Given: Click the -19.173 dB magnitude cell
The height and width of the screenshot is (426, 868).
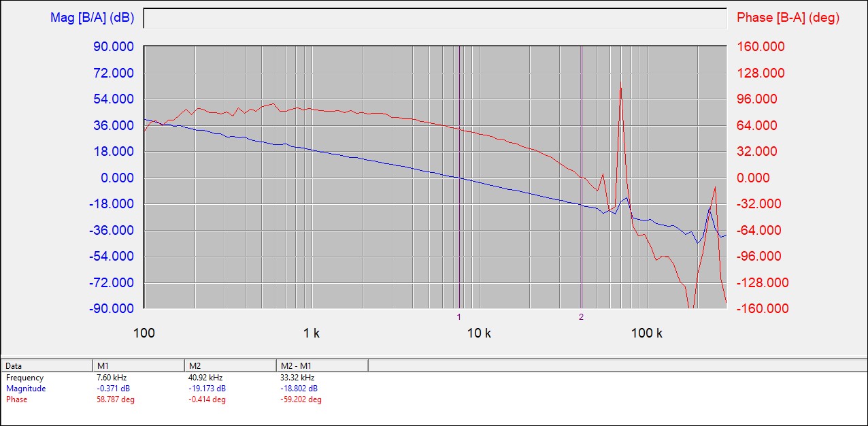Looking at the screenshot, I should coord(207,389).
